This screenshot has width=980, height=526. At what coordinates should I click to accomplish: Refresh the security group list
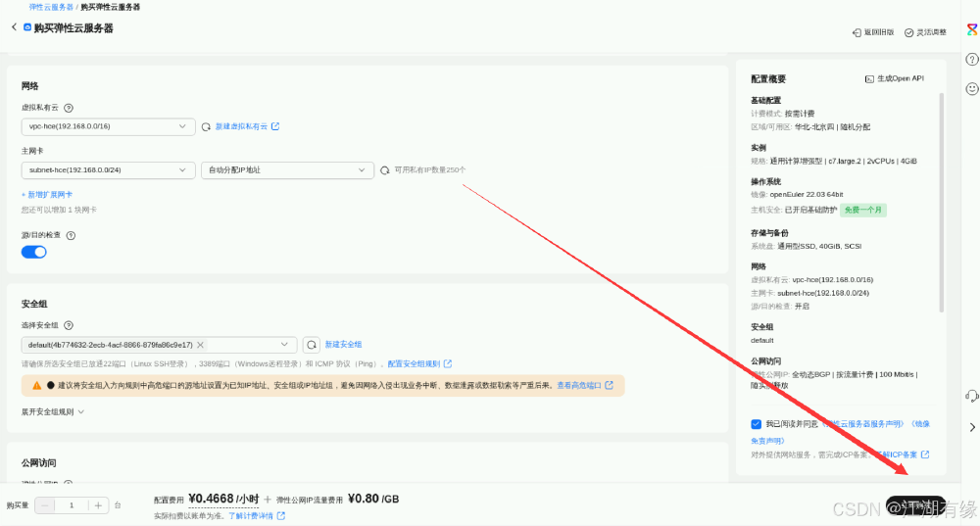[x=312, y=345]
